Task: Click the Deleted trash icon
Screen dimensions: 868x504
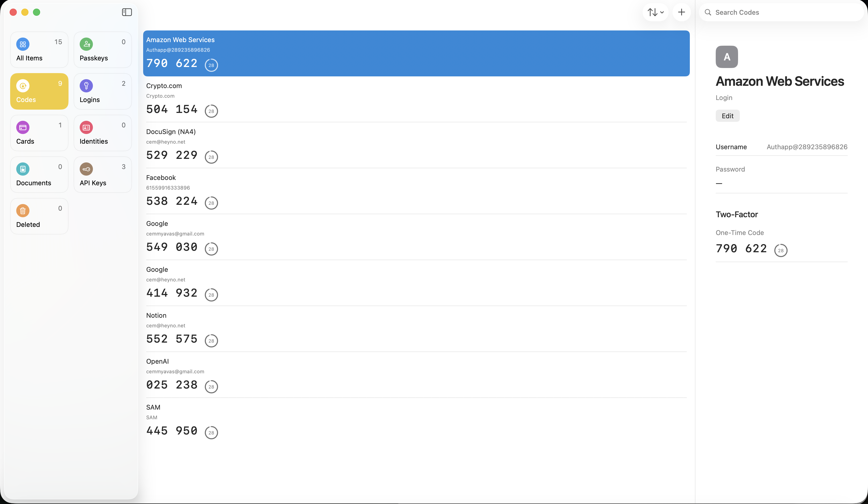Action: click(x=23, y=210)
